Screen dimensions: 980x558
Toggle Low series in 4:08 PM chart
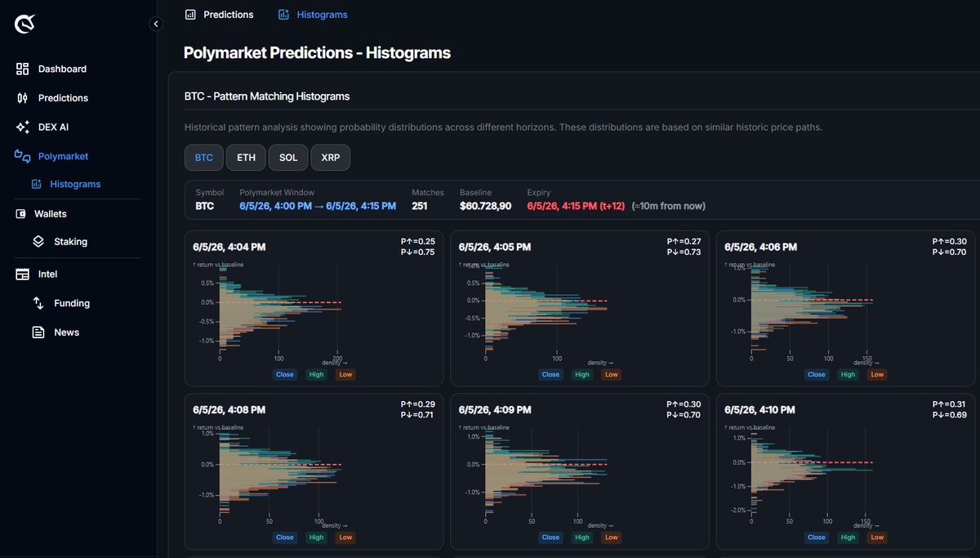pyautogui.click(x=345, y=538)
